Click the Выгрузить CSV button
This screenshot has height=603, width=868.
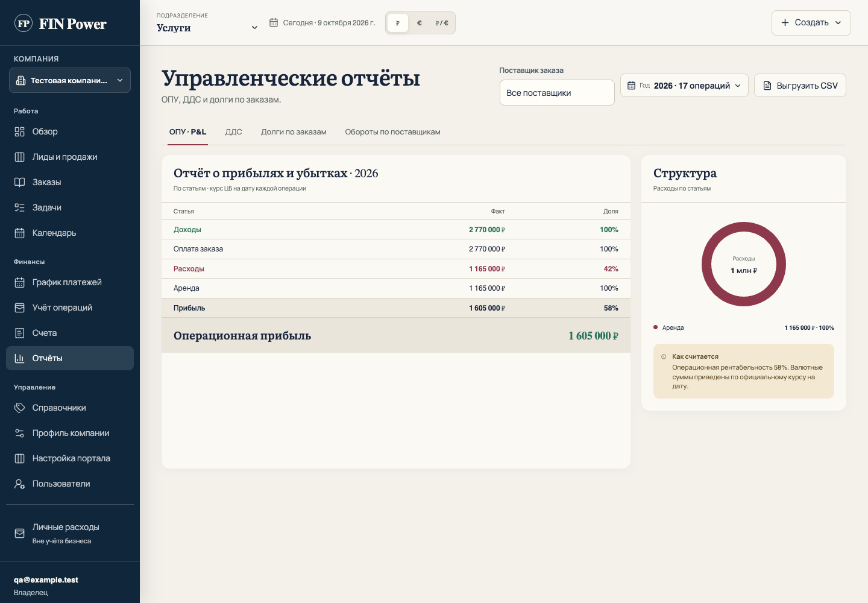[800, 86]
